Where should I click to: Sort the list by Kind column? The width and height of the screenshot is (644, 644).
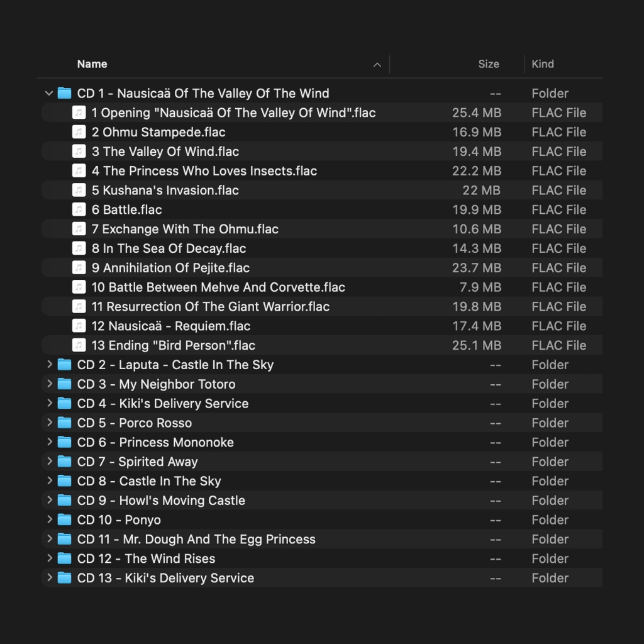click(x=543, y=64)
